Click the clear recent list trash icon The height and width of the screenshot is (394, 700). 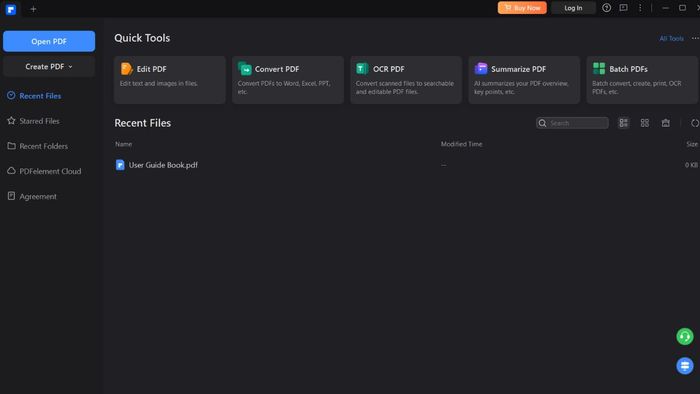coord(666,123)
